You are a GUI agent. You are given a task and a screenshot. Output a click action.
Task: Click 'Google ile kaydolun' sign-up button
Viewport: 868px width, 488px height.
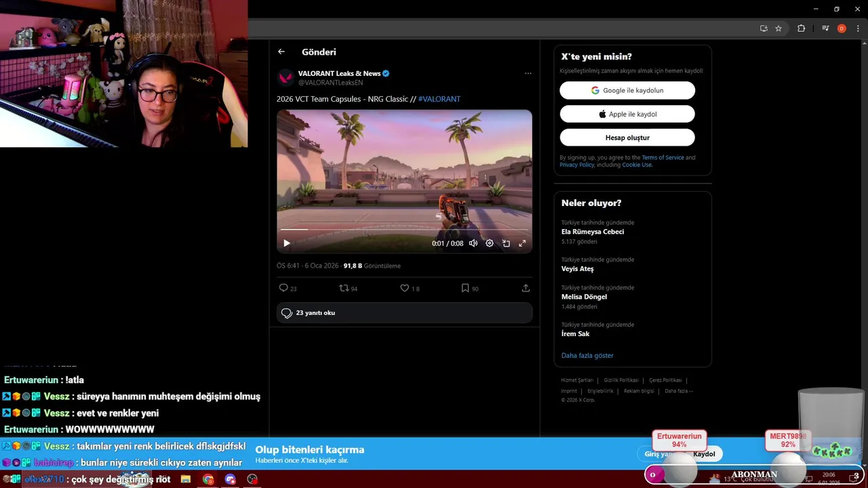pyautogui.click(x=627, y=90)
